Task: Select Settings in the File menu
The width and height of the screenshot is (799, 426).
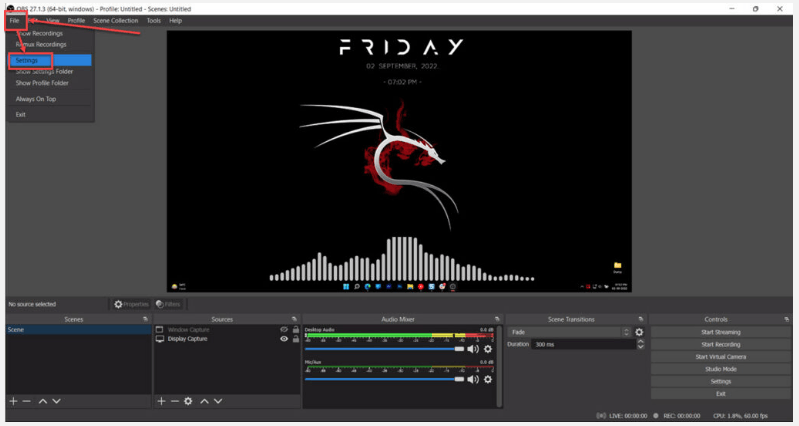Action: [x=50, y=60]
